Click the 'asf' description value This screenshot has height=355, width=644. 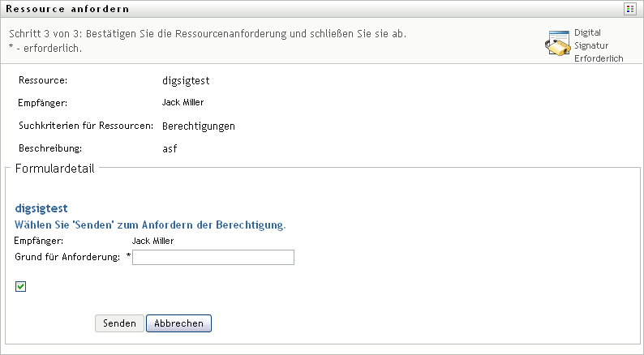click(x=170, y=149)
